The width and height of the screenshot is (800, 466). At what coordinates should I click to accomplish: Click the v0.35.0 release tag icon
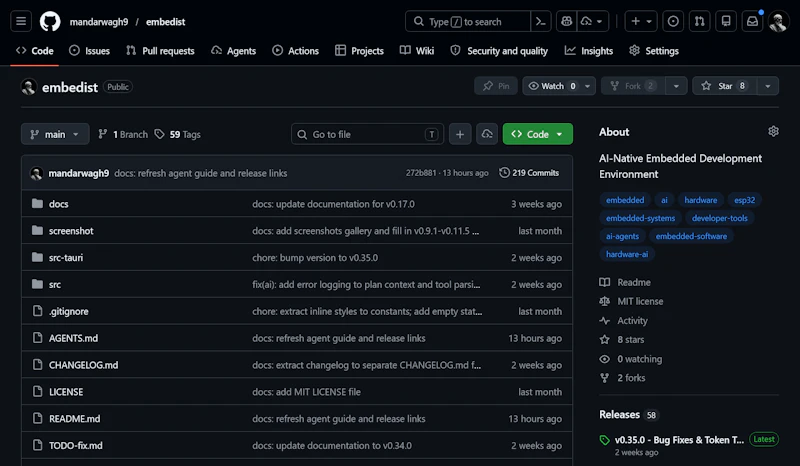[x=605, y=440]
